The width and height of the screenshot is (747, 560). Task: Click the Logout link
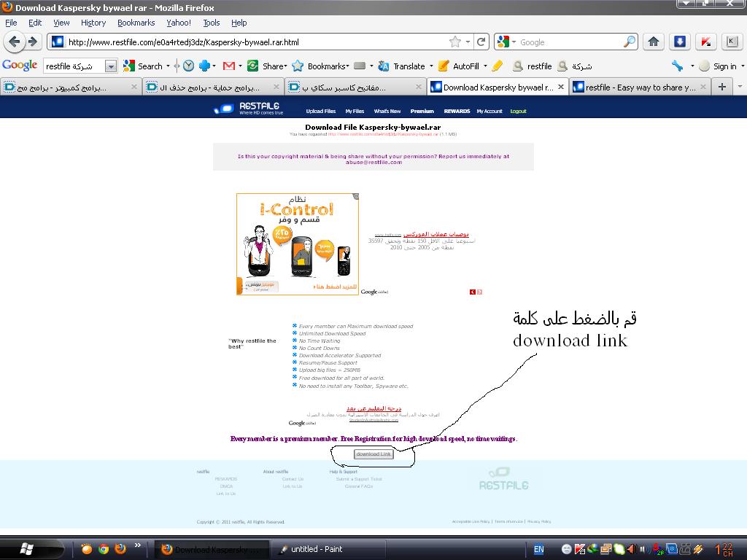pyautogui.click(x=519, y=111)
